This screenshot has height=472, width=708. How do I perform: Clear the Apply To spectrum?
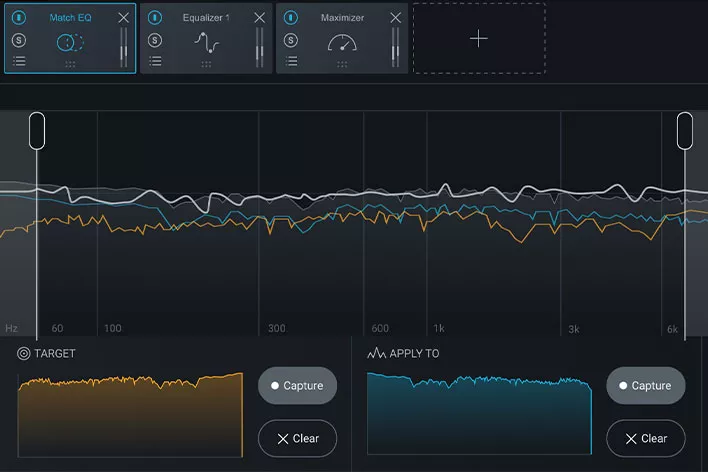[645, 438]
